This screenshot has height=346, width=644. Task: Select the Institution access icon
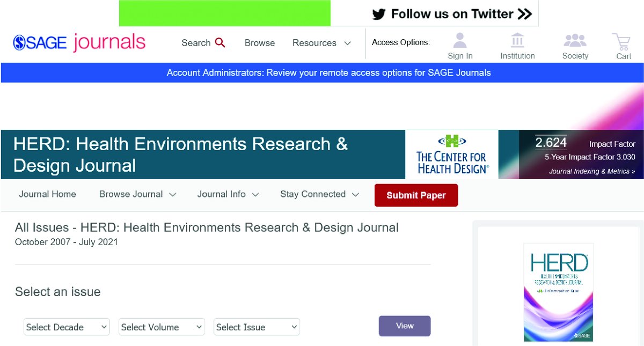pyautogui.click(x=517, y=40)
